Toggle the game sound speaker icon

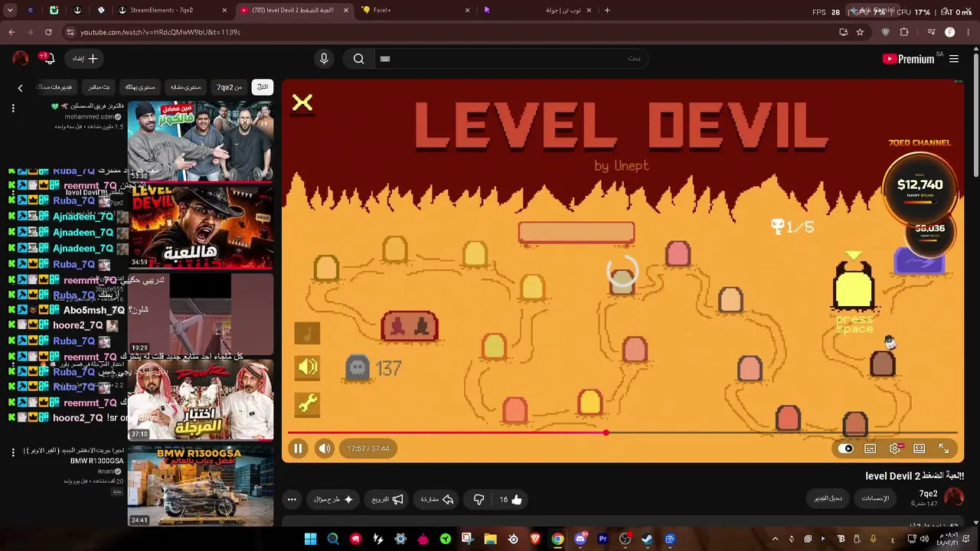307,368
